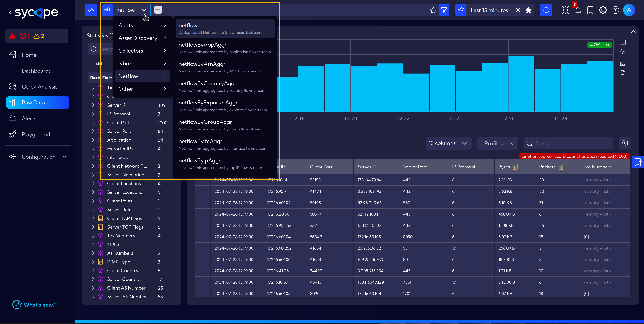Expand the Client TCP Flags field
This screenshot has height=324, width=644.
point(93,218)
